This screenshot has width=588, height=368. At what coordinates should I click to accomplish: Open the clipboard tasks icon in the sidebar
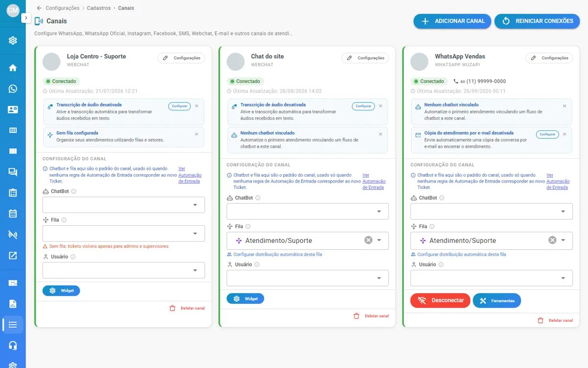(13, 193)
